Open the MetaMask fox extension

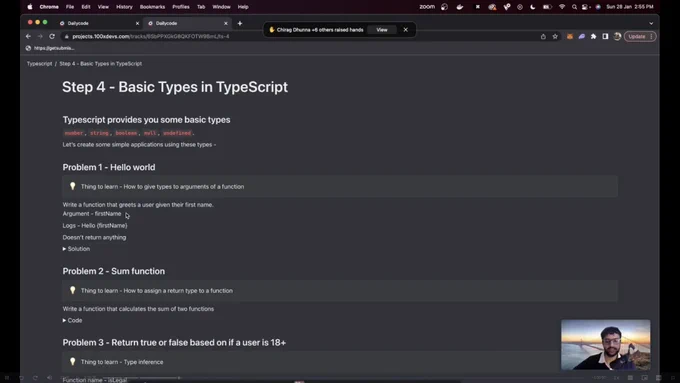point(570,36)
